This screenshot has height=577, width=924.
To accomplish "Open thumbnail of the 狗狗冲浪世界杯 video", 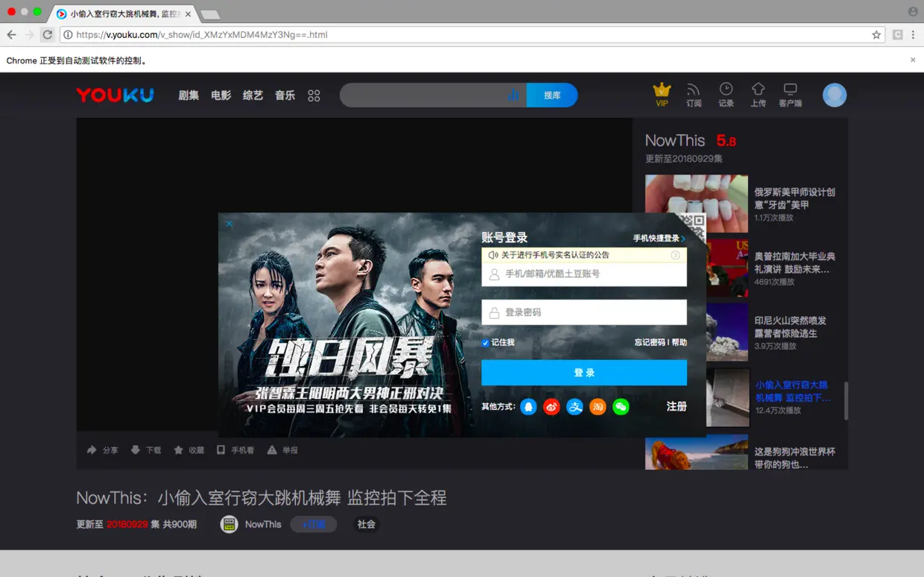I will pos(697,453).
